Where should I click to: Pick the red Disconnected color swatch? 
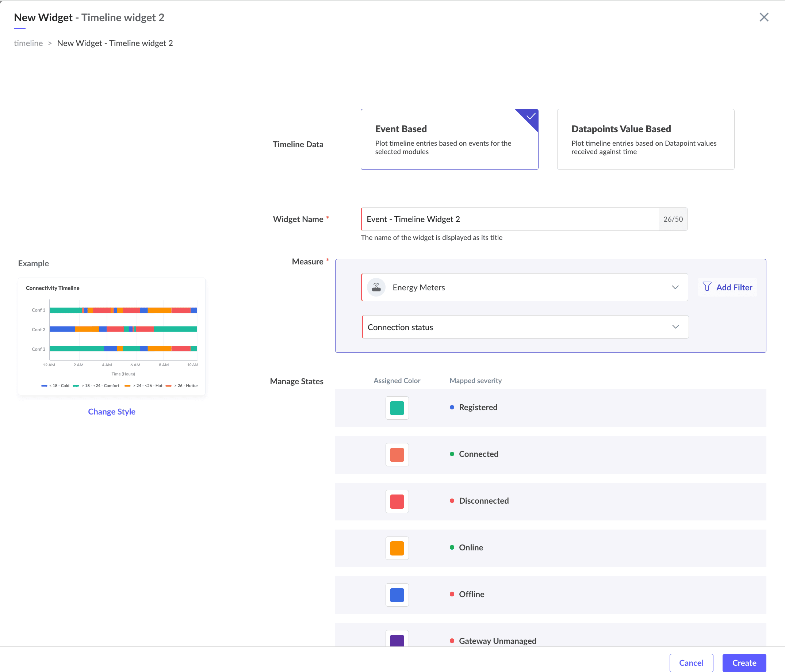397,501
